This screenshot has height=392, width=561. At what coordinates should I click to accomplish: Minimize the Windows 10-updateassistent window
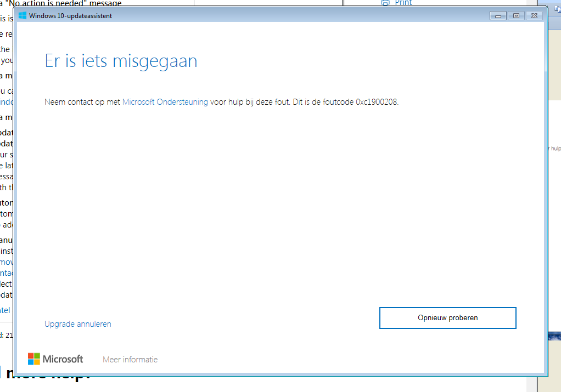[498, 16]
